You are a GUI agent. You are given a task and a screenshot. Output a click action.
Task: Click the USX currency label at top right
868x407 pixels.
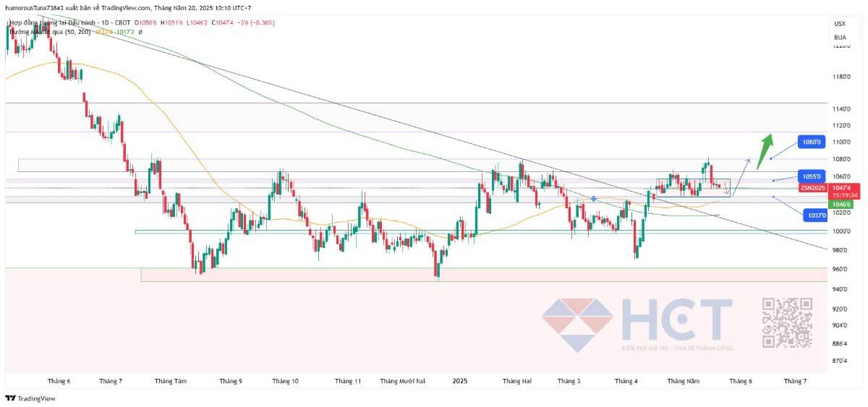pyautogui.click(x=840, y=24)
